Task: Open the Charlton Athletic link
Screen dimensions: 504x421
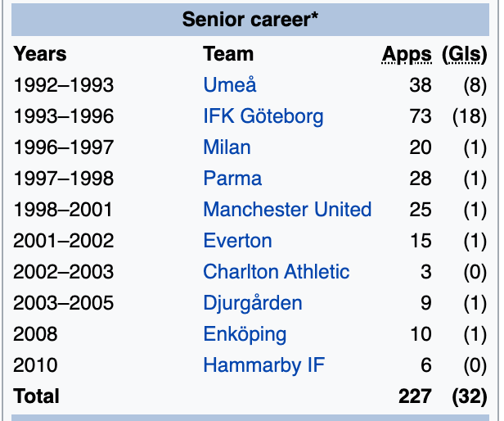Action: click(x=276, y=272)
